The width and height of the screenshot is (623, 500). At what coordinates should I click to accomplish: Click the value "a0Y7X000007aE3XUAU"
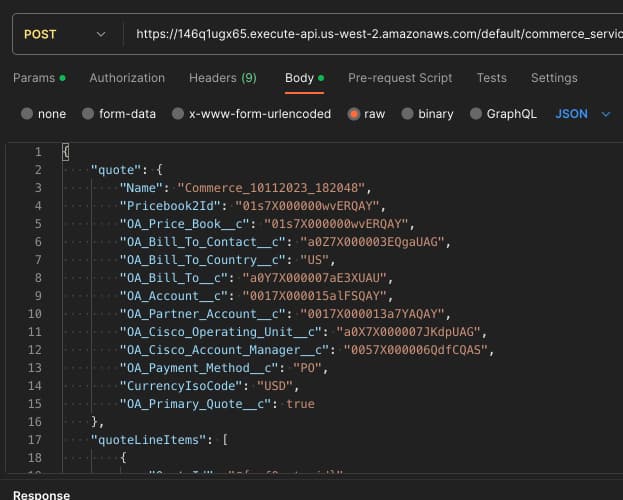pyautogui.click(x=314, y=278)
